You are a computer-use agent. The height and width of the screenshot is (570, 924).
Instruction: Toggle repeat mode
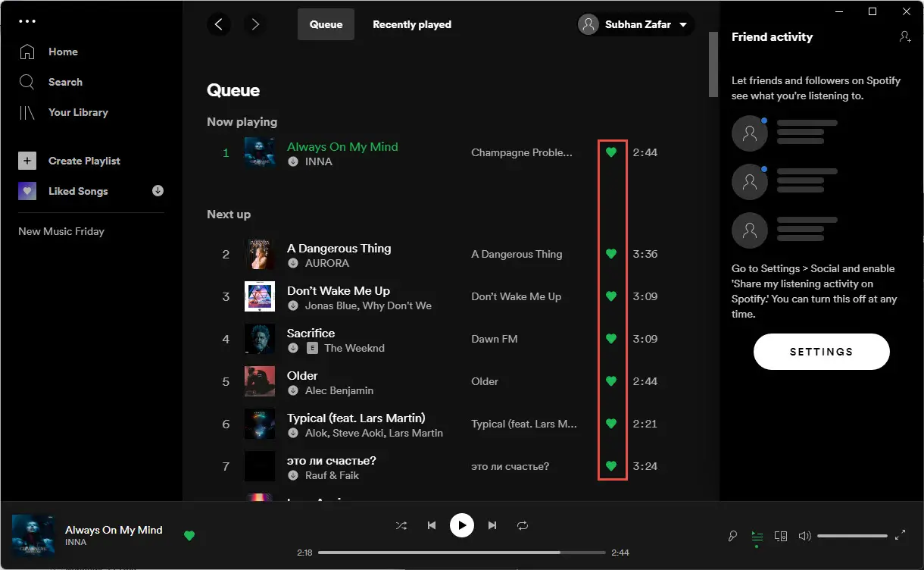(x=523, y=525)
